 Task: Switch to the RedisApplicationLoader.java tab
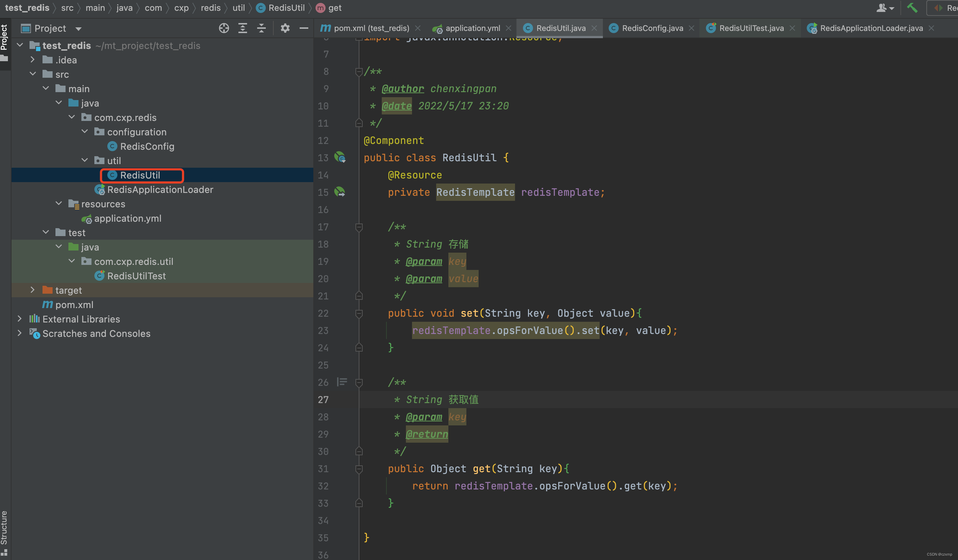(871, 28)
